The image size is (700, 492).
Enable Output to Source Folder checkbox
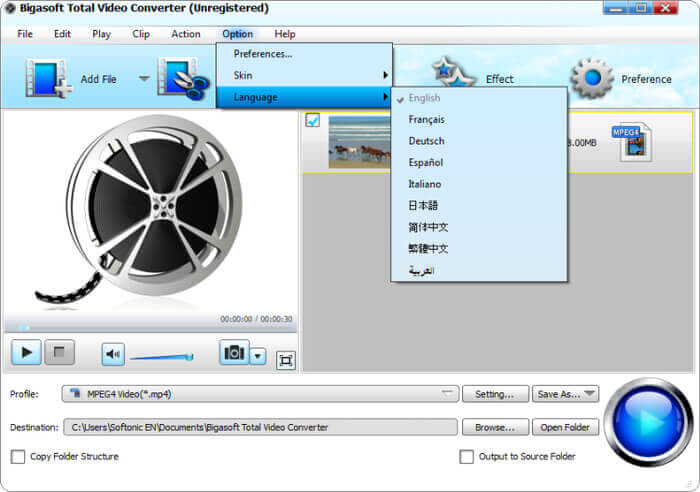(467, 457)
